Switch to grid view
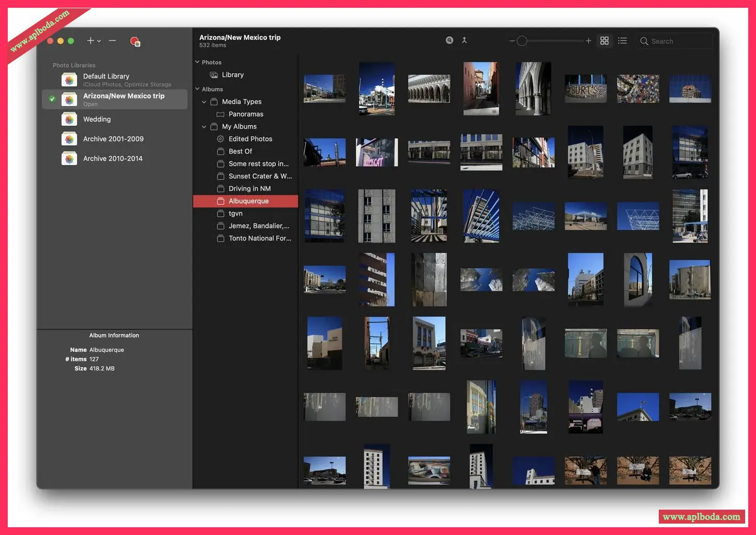 (604, 41)
